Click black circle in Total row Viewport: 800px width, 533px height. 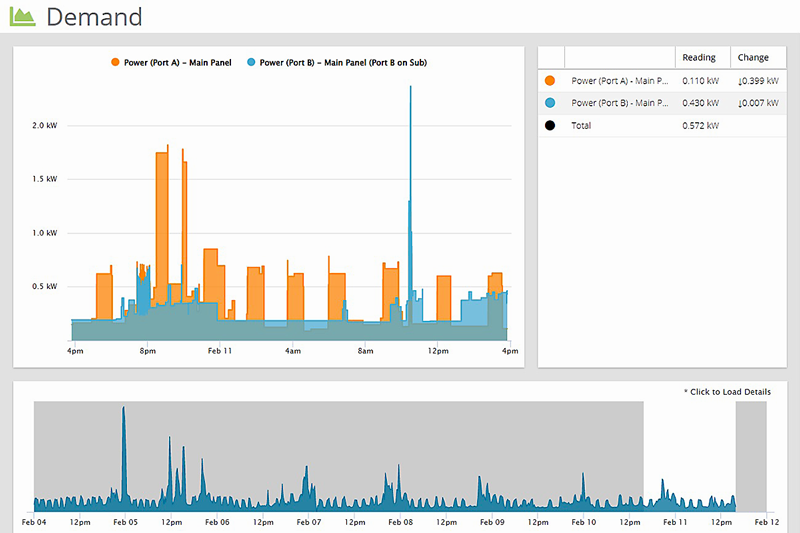point(549,126)
